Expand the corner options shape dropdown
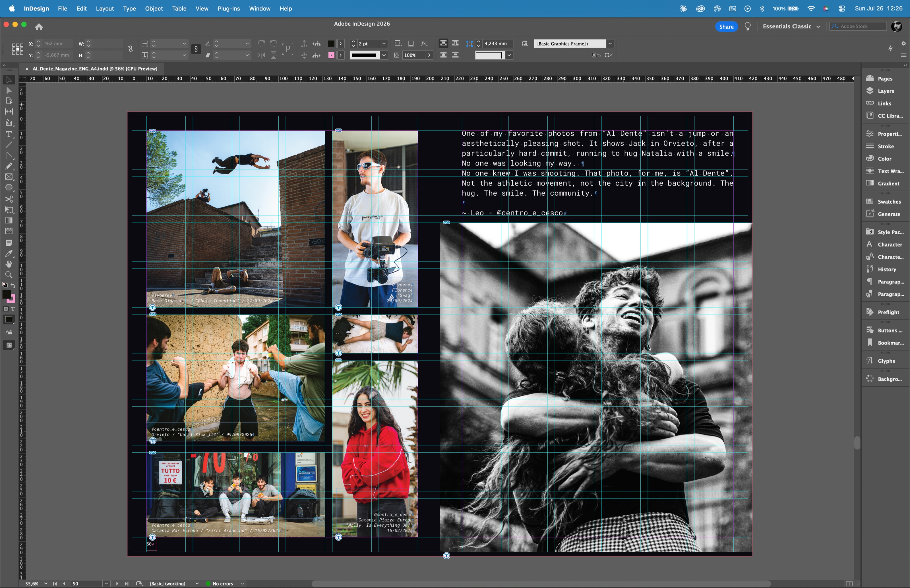Viewport: 910px width, 588px height. click(x=509, y=55)
